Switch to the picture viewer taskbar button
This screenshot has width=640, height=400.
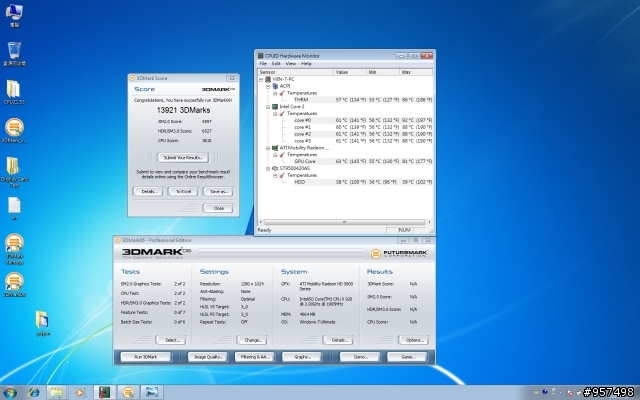click(x=152, y=392)
